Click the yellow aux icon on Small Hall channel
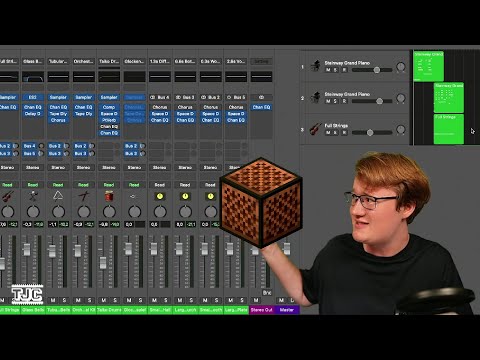This screenshot has height=360, width=480. pyautogui.click(x=160, y=196)
